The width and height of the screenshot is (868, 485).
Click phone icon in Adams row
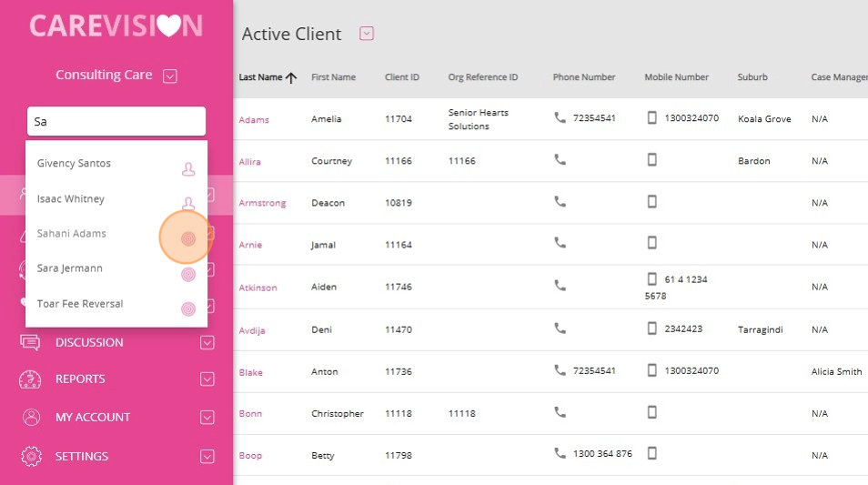(560, 117)
